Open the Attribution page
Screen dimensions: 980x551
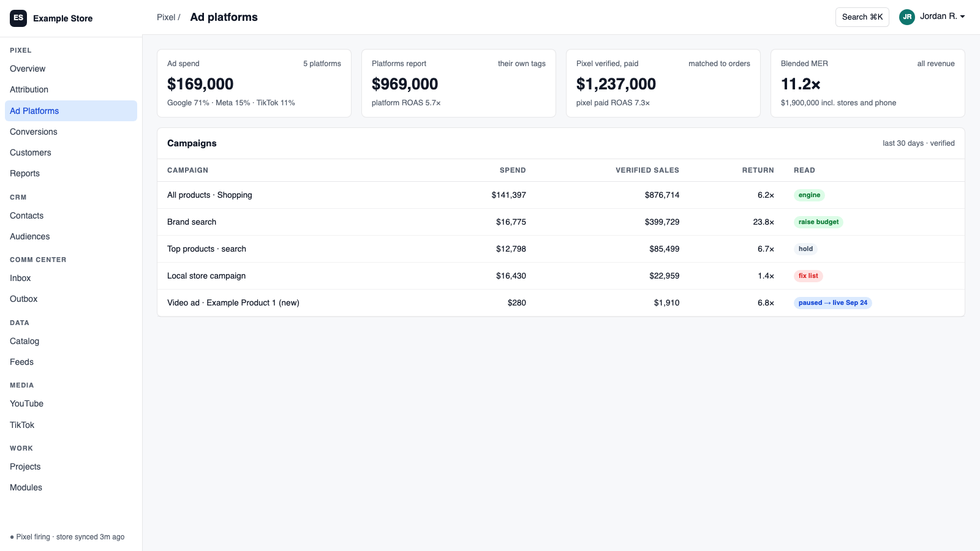[71, 89]
